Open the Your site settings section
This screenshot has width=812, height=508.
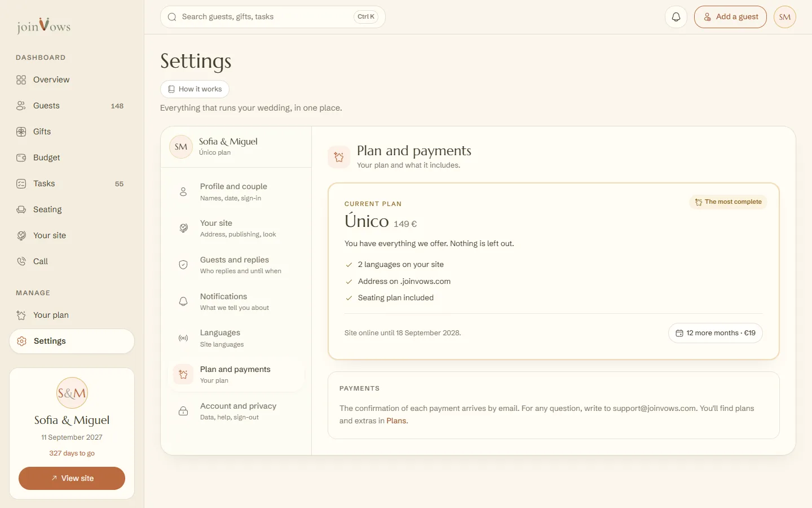(236, 228)
